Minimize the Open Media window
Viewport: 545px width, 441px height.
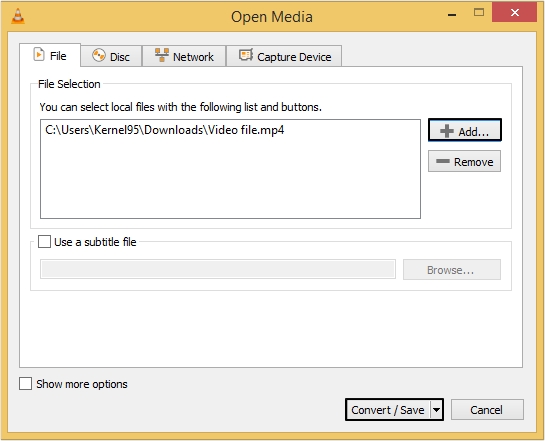452,14
